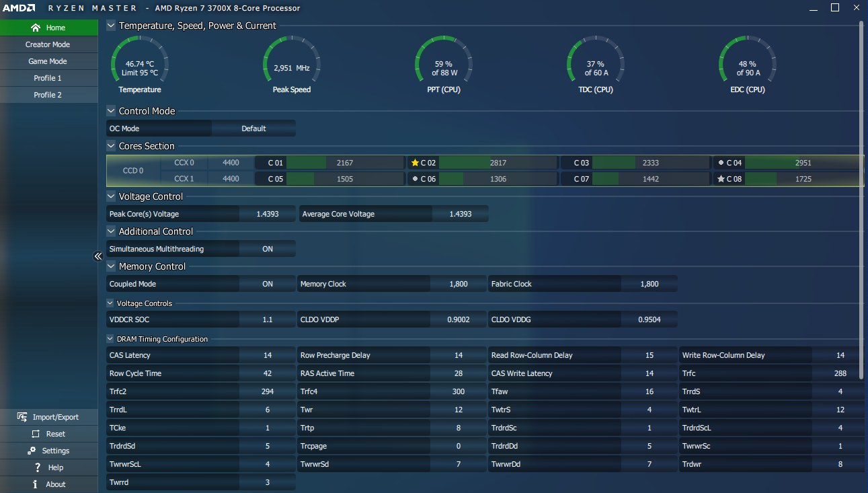Collapse the Additional Control section
868x493 pixels.
tap(111, 231)
